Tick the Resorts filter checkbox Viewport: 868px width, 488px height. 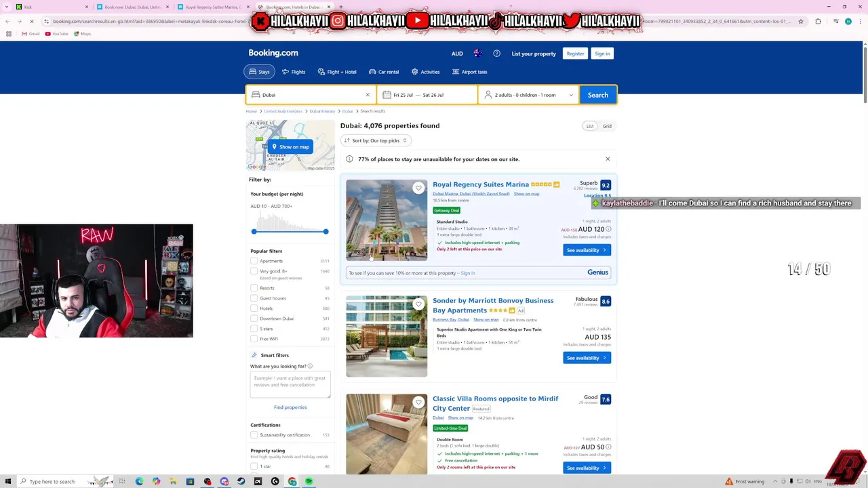coord(254,288)
